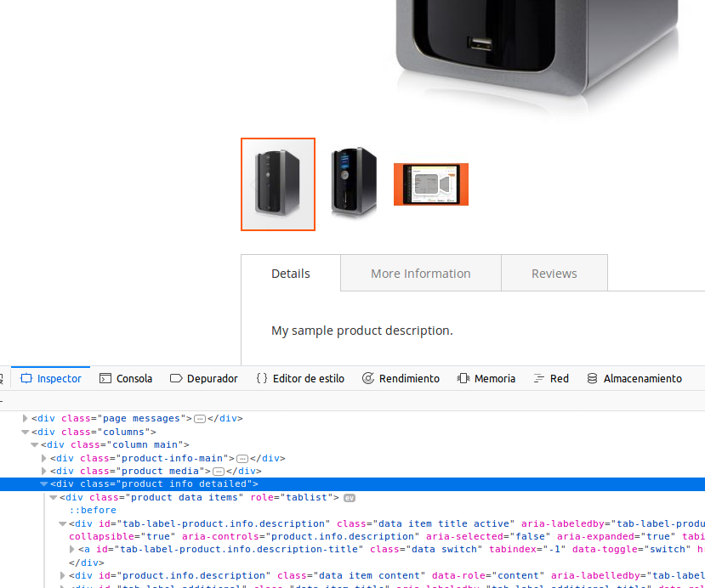705x588 pixels.
Task: Click the ev badge on tablist div
Action: [349, 497]
